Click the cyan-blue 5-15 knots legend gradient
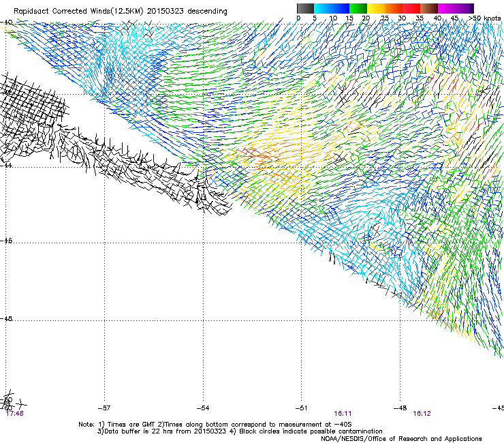Screen dimensions: 504x443 coord(332,8)
